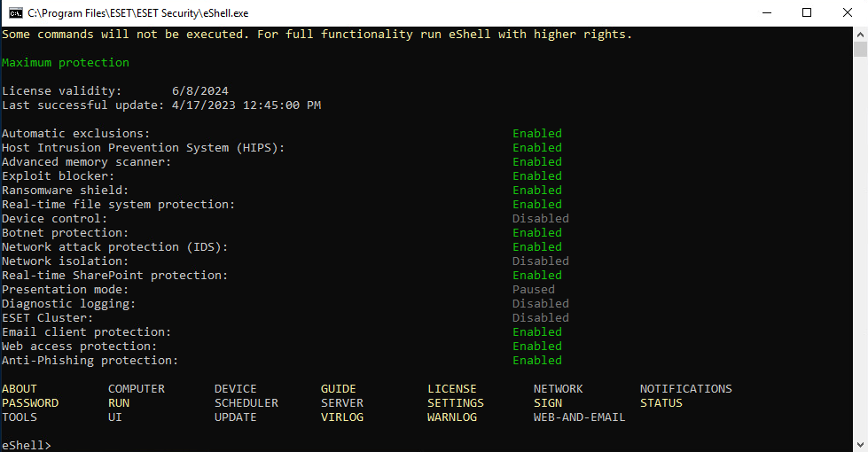
Task: Select the TOOLS command text
Action: 20,417
